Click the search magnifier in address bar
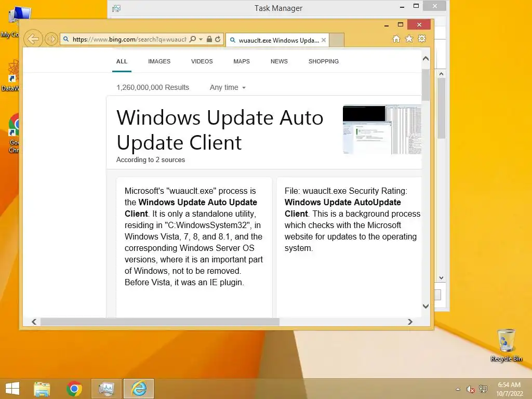The width and height of the screenshot is (532, 399). pos(192,39)
